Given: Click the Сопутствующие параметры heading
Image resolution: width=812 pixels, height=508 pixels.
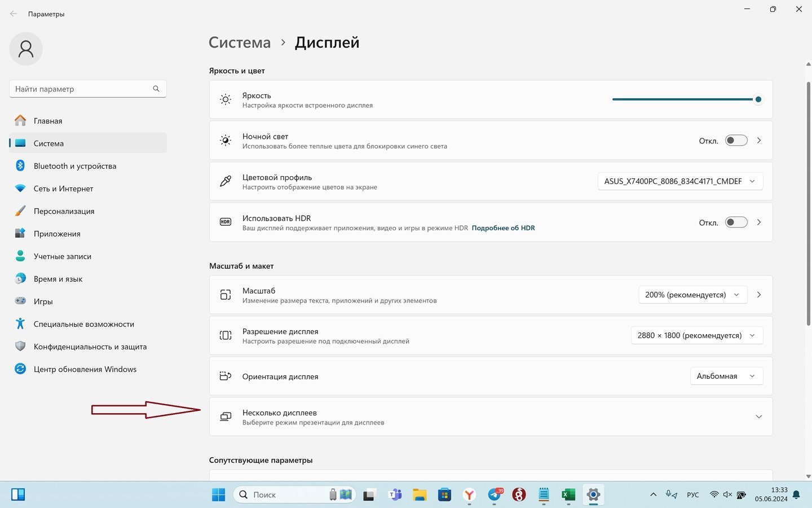Looking at the screenshot, I should [x=261, y=460].
